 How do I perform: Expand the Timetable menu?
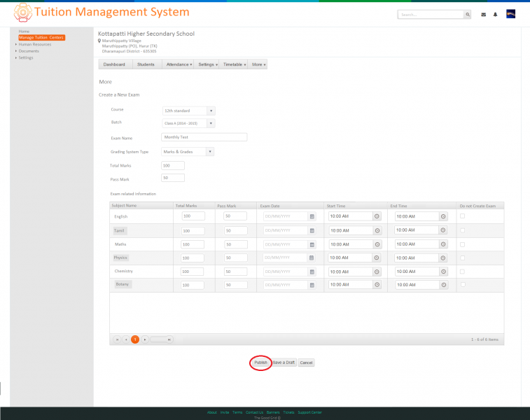pyautogui.click(x=235, y=64)
